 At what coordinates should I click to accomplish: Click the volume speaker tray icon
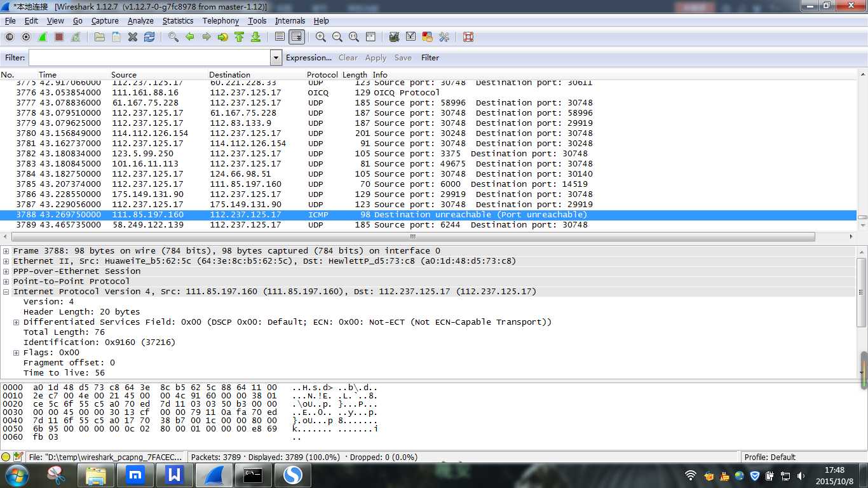(x=800, y=475)
